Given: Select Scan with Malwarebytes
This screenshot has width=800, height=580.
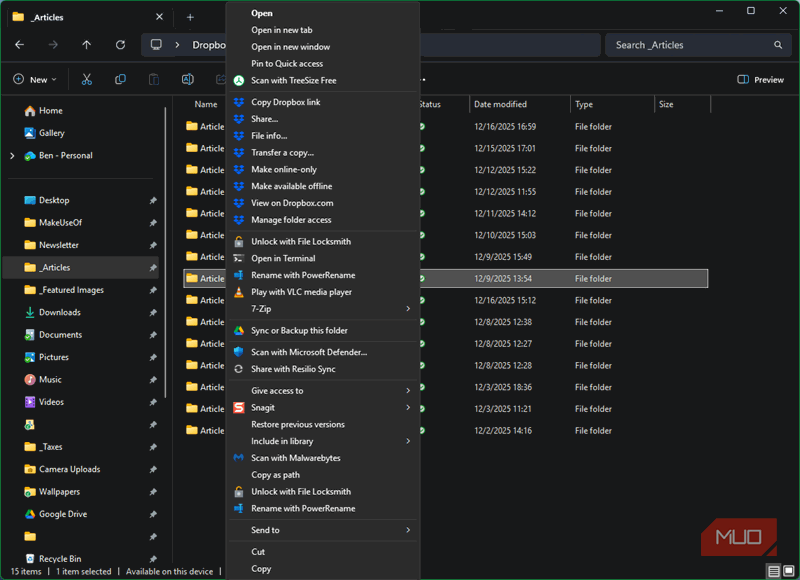Looking at the screenshot, I should coord(322,458).
